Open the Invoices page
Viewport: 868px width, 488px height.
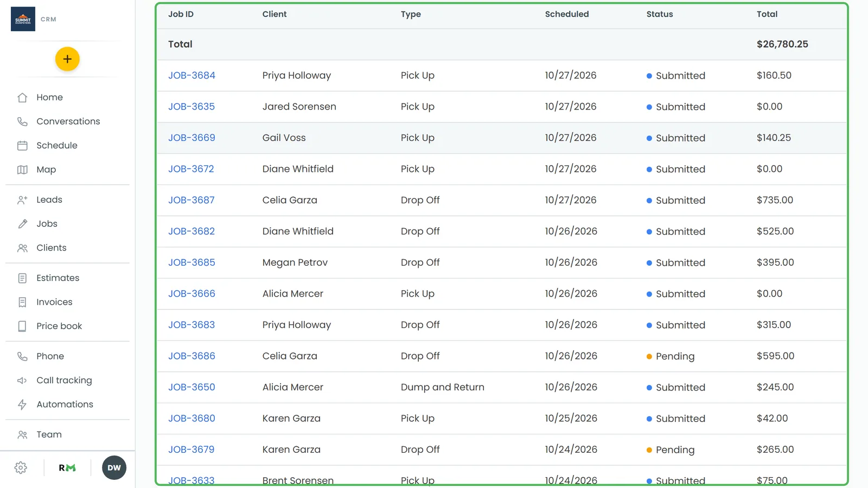tap(54, 302)
